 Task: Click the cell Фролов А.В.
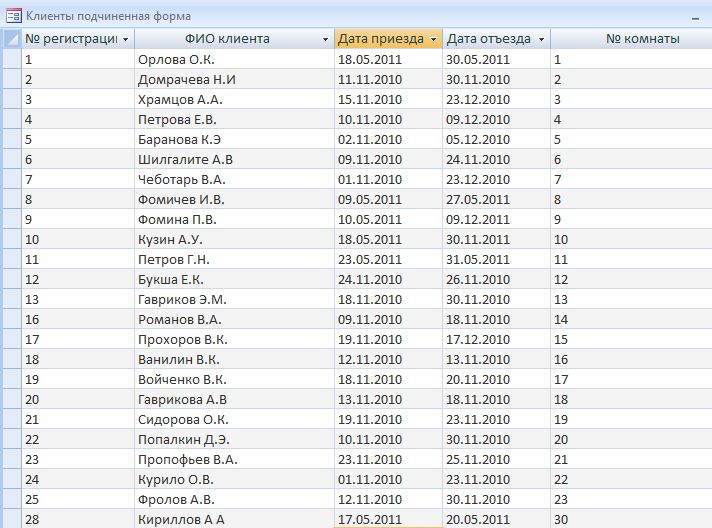pyautogui.click(x=234, y=499)
